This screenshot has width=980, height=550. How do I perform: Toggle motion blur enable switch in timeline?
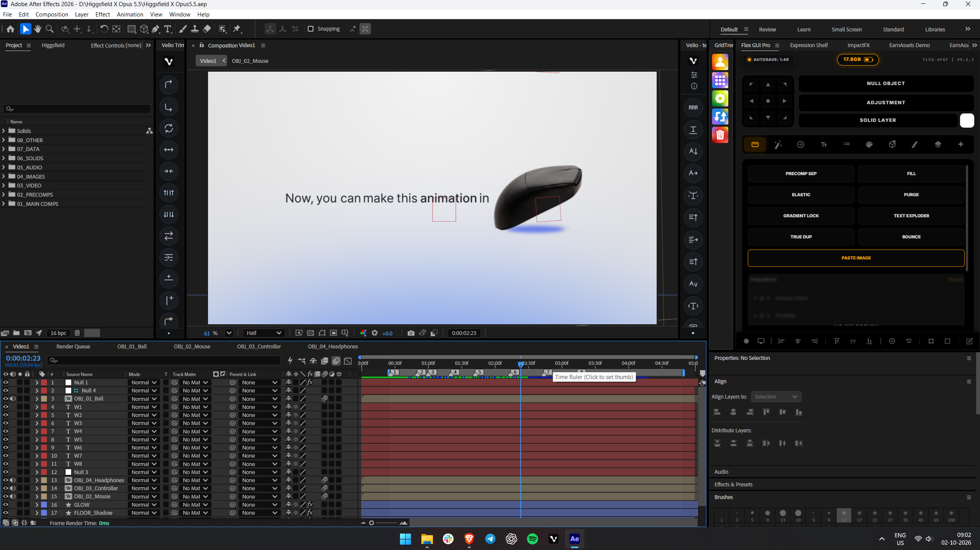click(336, 361)
